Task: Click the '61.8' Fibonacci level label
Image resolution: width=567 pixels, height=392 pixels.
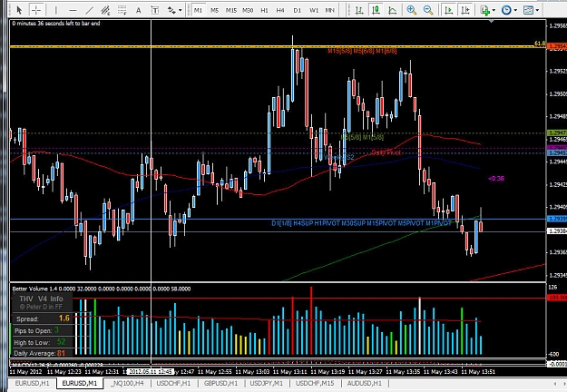Action: point(540,44)
